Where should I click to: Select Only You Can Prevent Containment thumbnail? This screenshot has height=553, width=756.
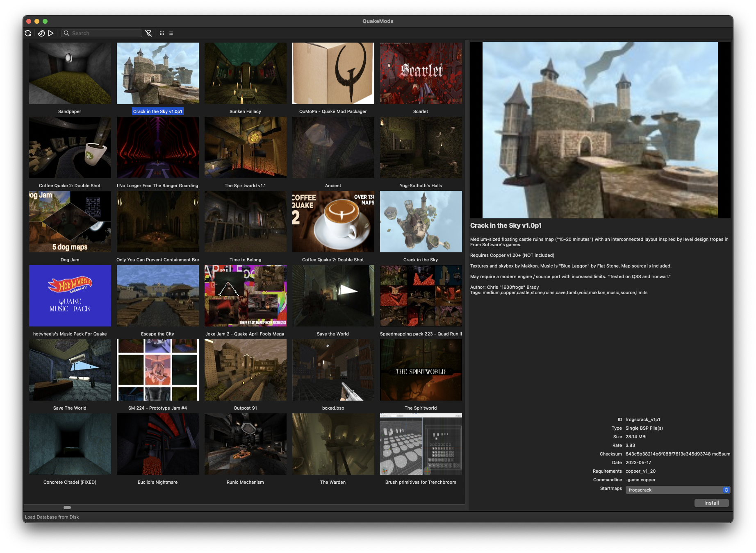tap(157, 222)
